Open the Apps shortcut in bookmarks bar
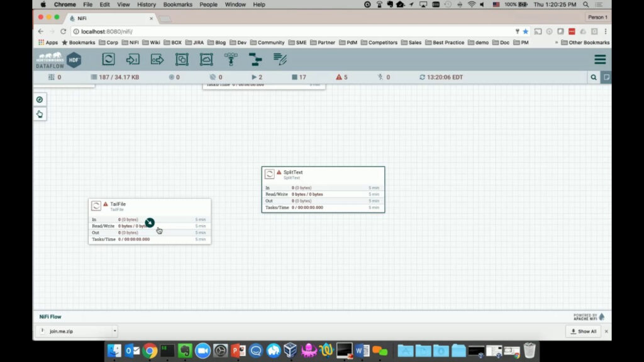 click(x=48, y=43)
